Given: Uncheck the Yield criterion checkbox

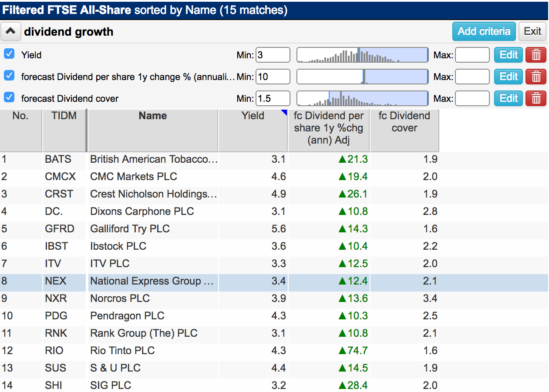Looking at the screenshot, I should pos(9,54).
